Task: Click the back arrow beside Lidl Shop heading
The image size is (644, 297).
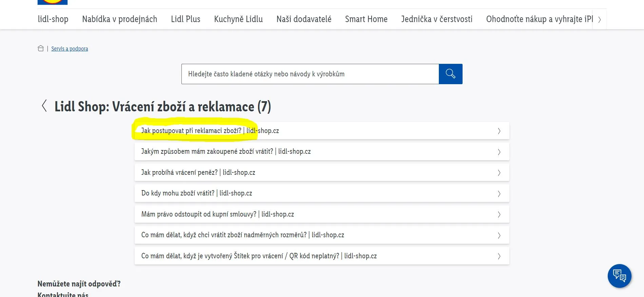Action: point(44,106)
